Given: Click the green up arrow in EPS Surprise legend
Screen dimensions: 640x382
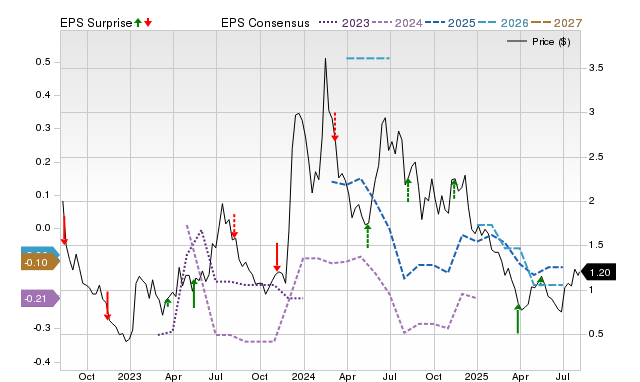Looking at the screenshot, I should point(138,23).
